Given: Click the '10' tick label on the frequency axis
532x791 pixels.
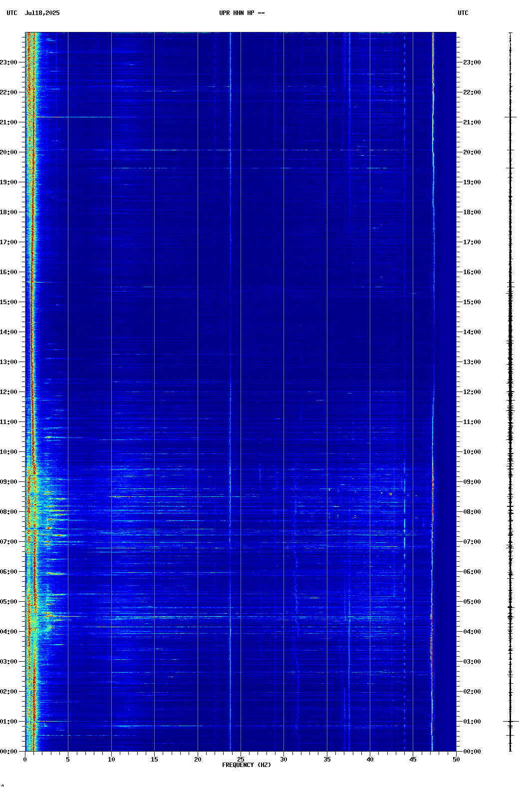Looking at the screenshot, I should (x=111, y=760).
